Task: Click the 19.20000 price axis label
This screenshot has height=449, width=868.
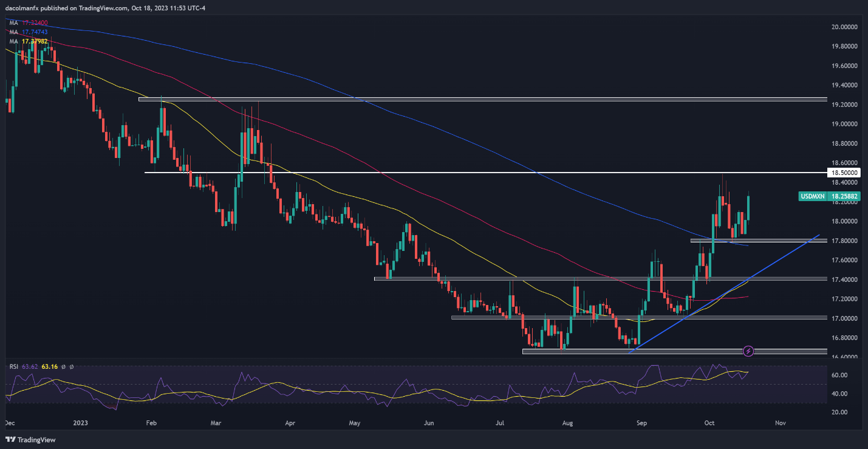Action: (846, 105)
